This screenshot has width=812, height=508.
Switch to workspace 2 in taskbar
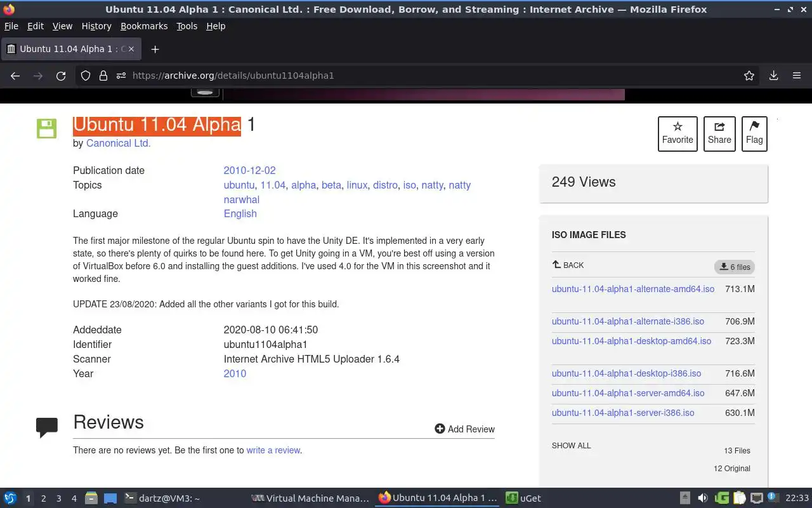(x=43, y=498)
